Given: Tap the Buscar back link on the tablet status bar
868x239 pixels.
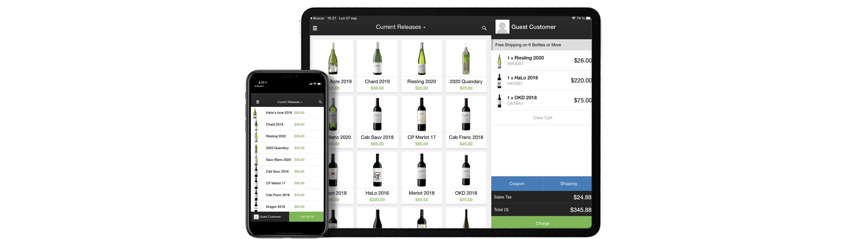Looking at the screenshot, I should point(317,18).
